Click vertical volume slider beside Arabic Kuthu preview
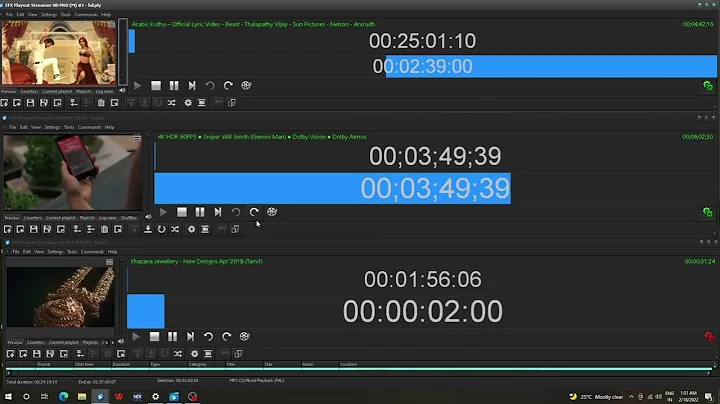Screen dimensions: 720x404 click(x=123, y=51)
